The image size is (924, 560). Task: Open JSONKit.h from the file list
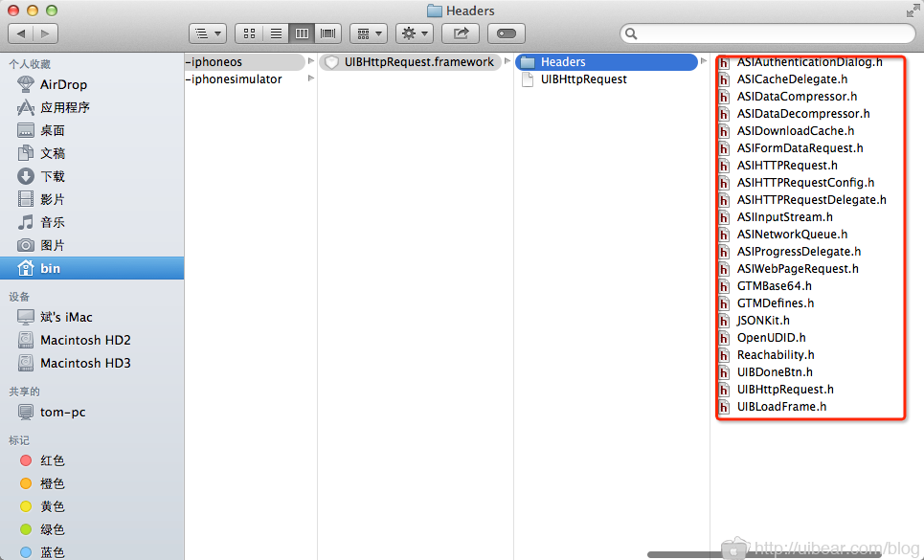[x=763, y=321]
